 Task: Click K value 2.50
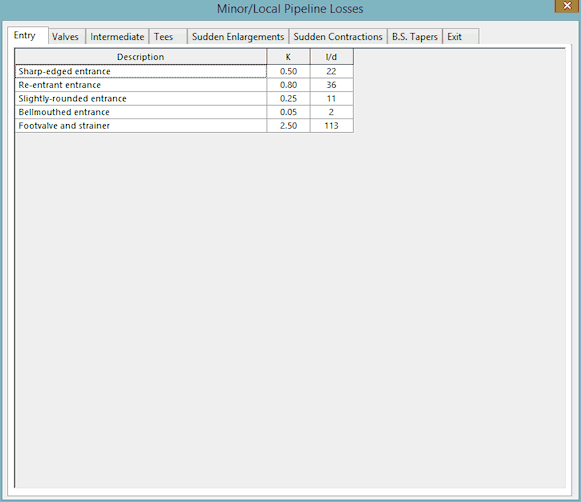click(288, 126)
